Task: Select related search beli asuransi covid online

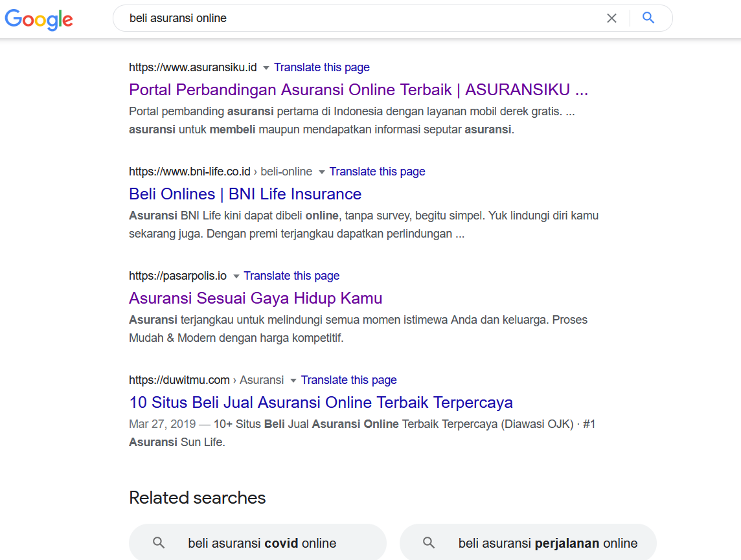Action: tap(258, 543)
